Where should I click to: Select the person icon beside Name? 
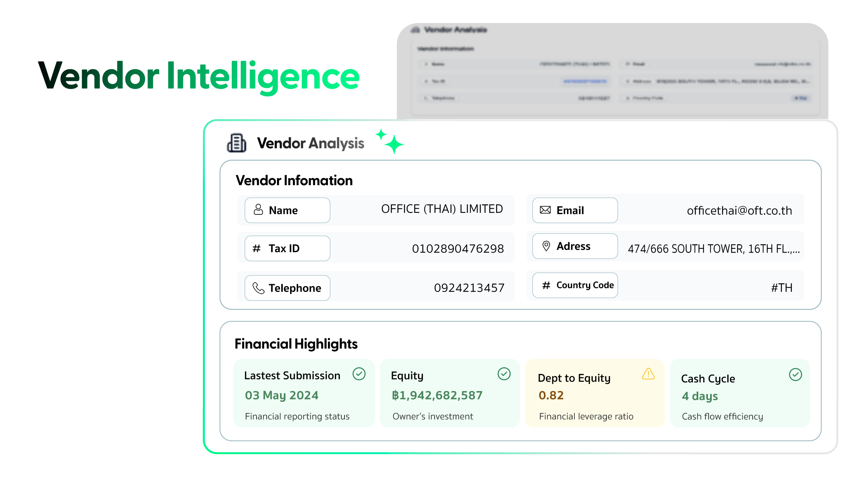pos(258,209)
